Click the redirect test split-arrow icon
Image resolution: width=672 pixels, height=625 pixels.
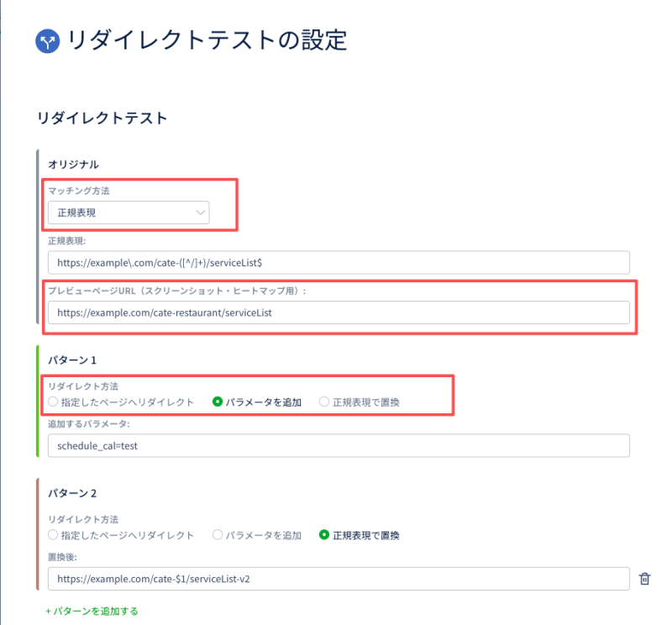click(48, 41)
